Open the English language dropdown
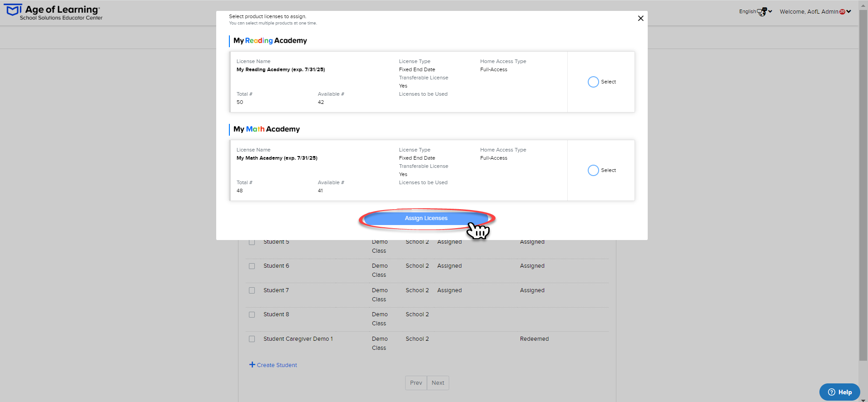The width and height of the screenshot is (868, 402). tap(755, 11)
